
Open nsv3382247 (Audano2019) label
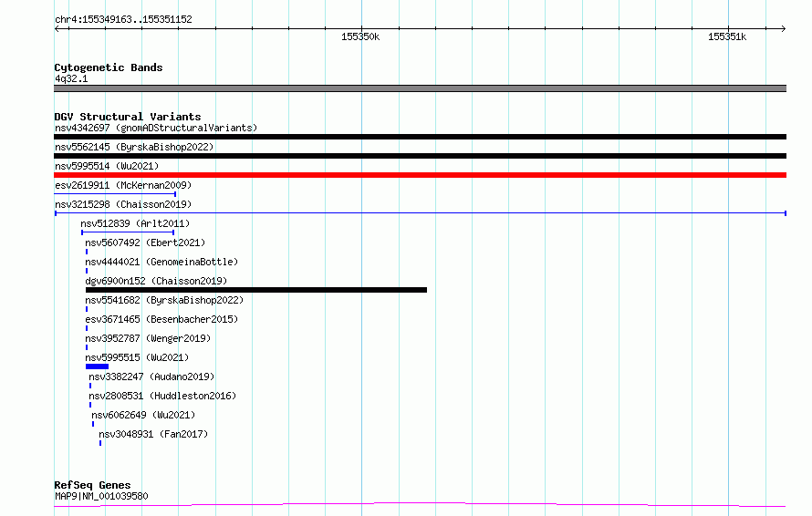[x=151, y=377]
